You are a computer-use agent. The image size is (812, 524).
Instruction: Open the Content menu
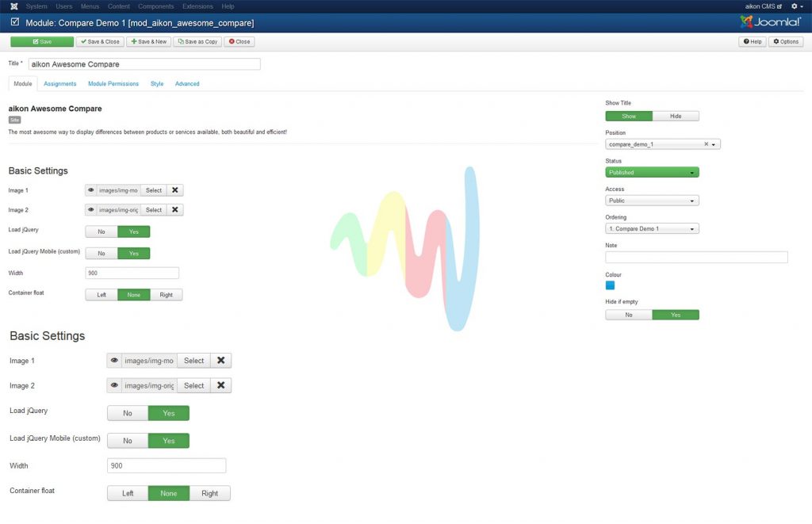click(119, 6)
